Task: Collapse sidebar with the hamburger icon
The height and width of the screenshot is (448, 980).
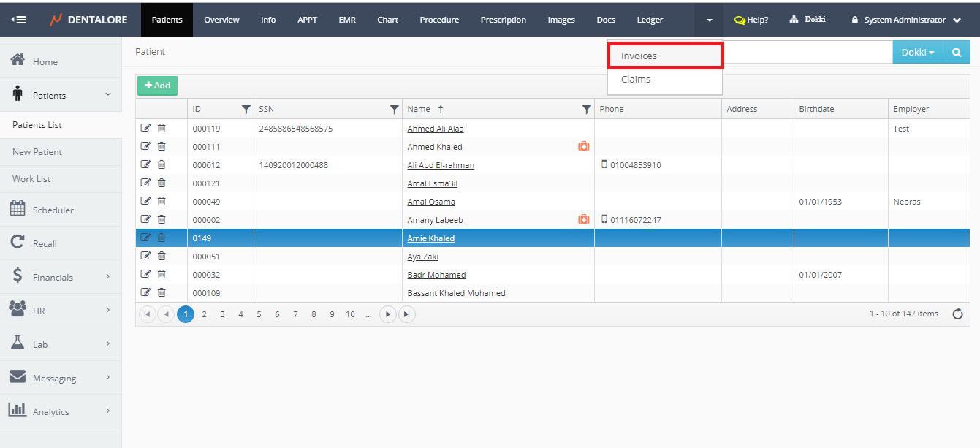Action: [19, 20]
